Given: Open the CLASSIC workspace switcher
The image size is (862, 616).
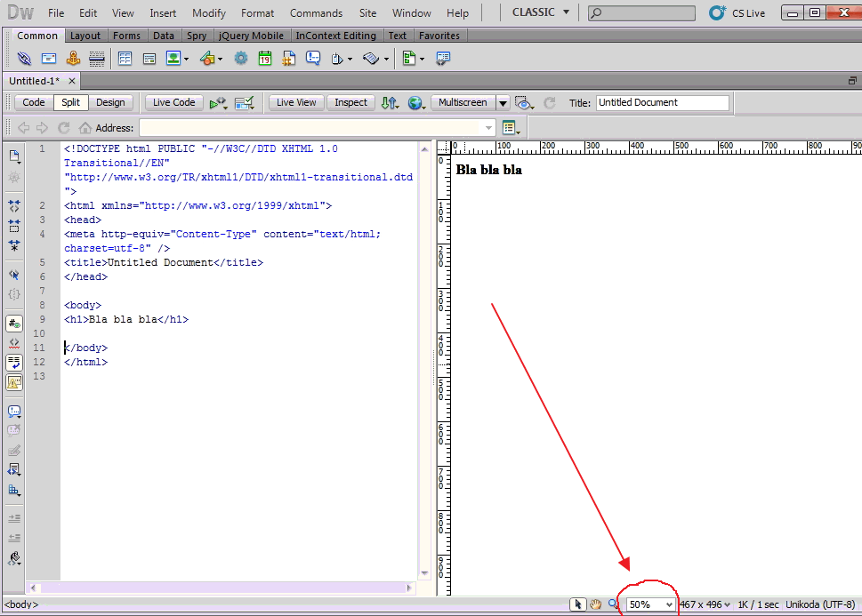Looking at the screenshot, I should (x=540, y=12).
